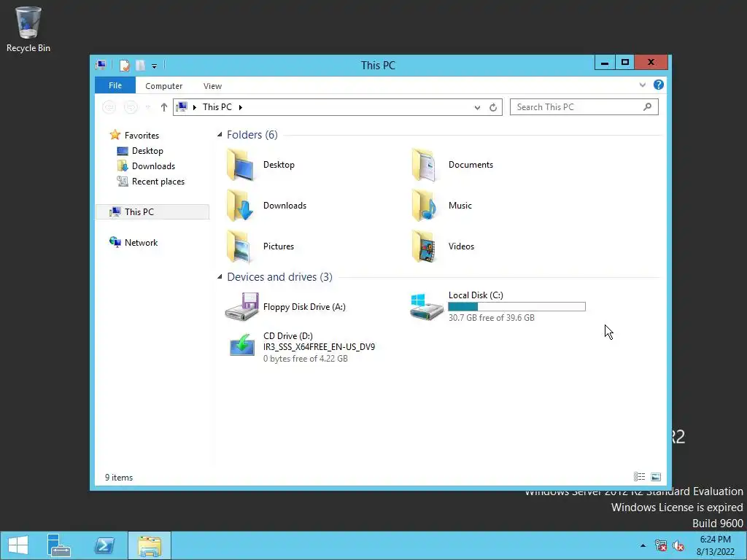Switch to Details view in status bar
Viewport: 747px width, 560px height.
tap(639, 477)
